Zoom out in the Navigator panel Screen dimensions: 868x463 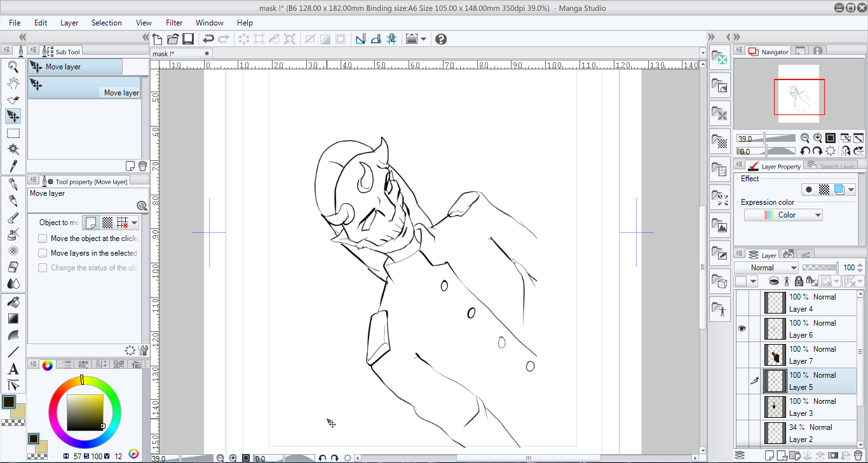(x=805, y=137)
